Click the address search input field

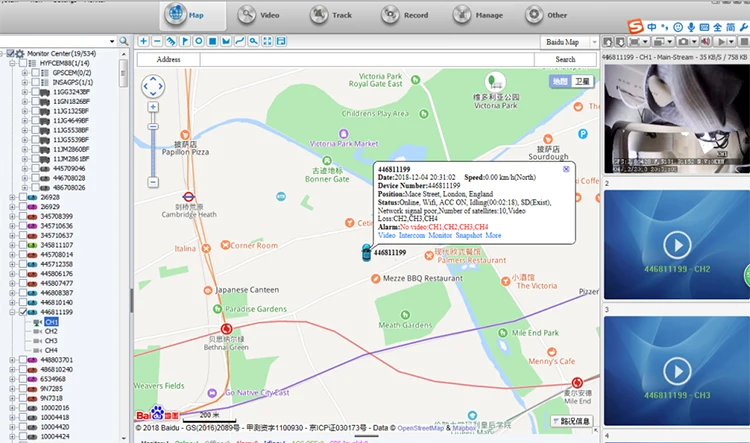(367, 59)
